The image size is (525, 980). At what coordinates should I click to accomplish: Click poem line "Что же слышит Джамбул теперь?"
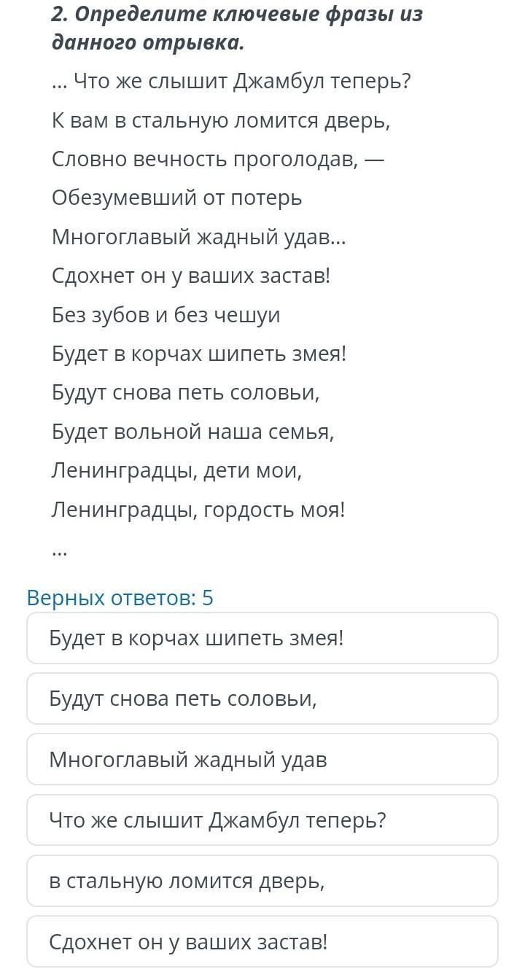pos(232,81)
